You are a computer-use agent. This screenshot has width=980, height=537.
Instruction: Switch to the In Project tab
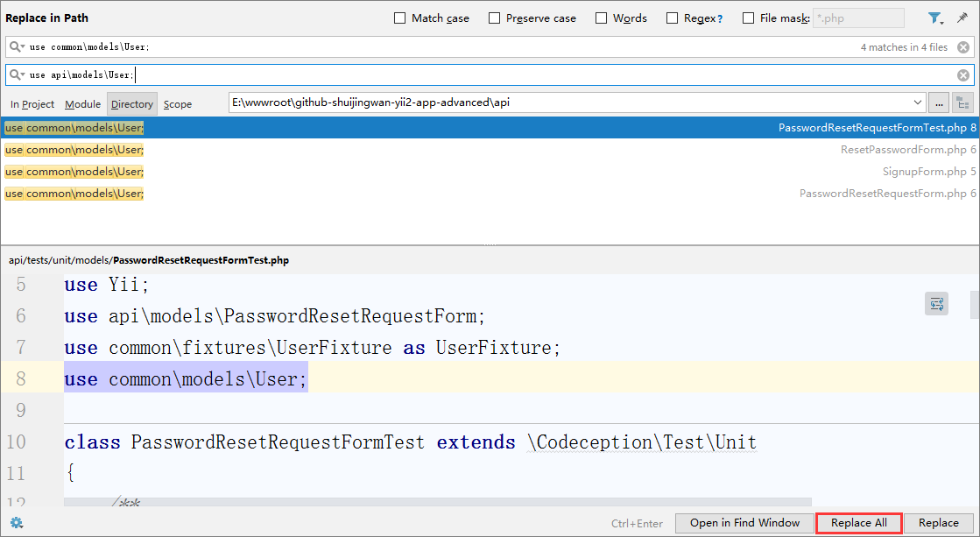click(32, 104)
